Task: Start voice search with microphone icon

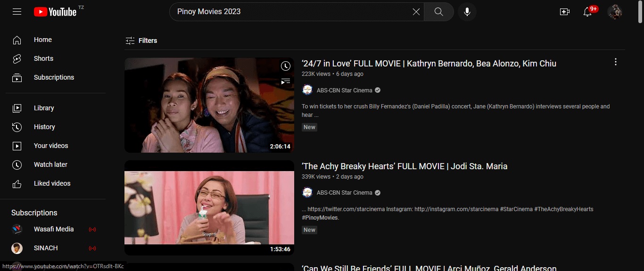Action: click(467, 12)
